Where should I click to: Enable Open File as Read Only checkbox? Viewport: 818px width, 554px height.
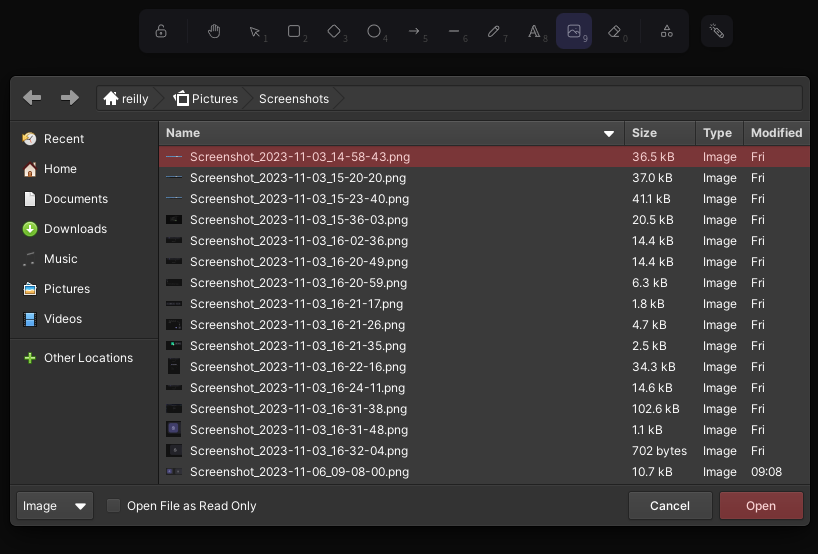coord(113,505)
